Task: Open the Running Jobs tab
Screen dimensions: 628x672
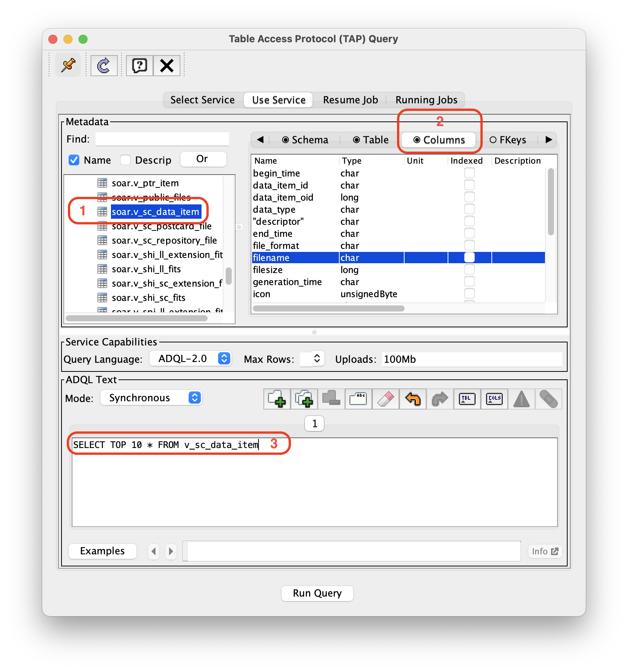Action: (426, 100)
